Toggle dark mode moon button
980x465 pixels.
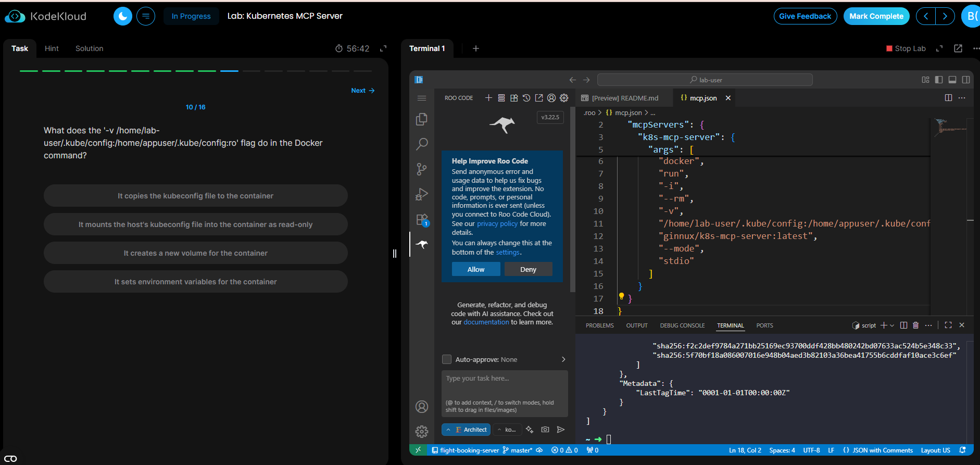pyautogui.click(x=123, y=16)
